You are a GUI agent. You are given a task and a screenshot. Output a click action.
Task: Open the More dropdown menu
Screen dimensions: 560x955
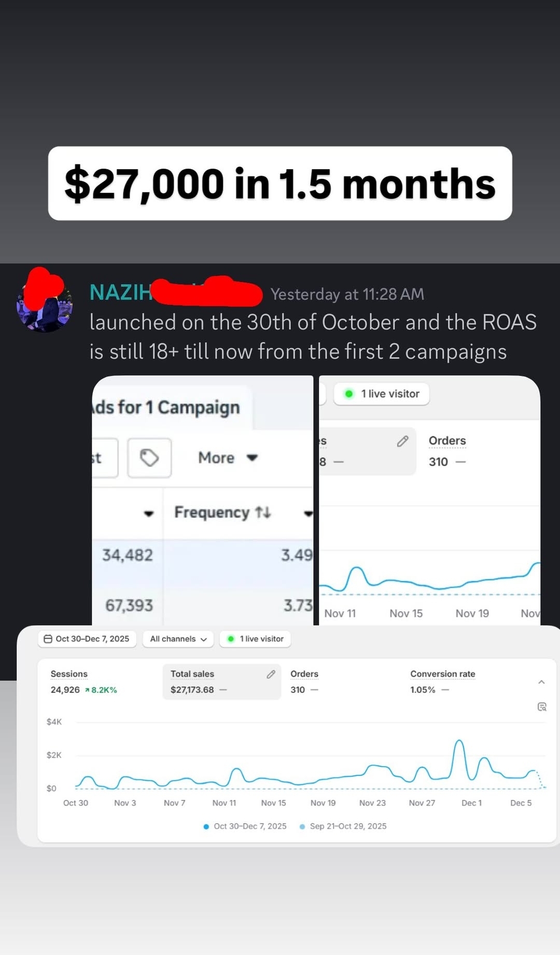point(228,458)
